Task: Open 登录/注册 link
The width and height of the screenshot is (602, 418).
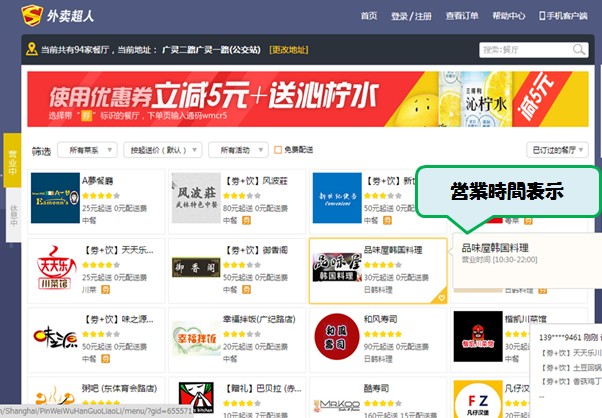Action: (x=411, y=16)
